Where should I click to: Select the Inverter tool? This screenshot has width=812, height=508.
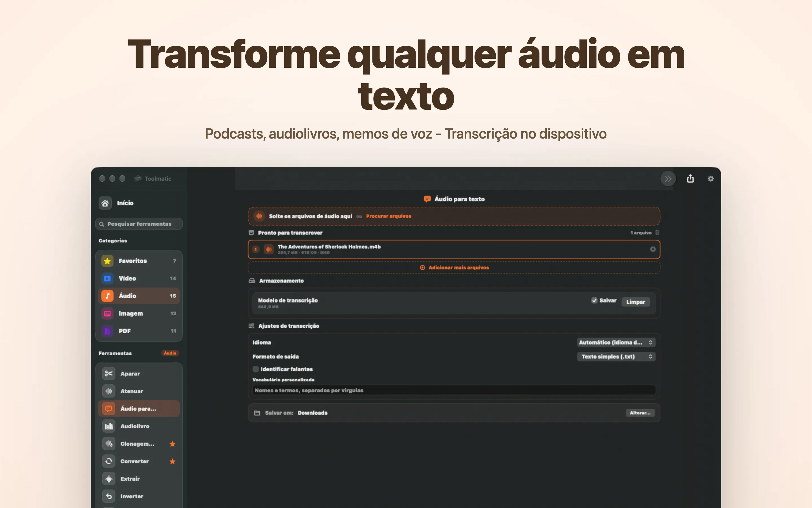(139, 496)
